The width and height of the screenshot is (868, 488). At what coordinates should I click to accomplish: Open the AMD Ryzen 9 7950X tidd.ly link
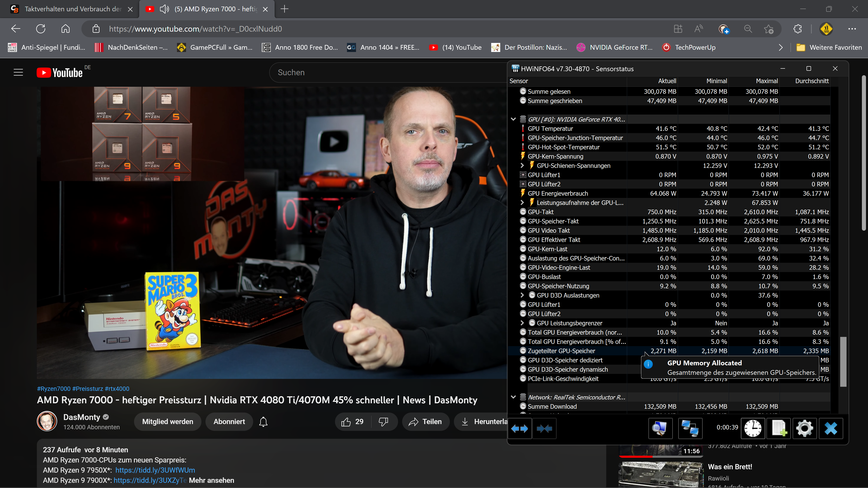(x=155, y=470)
